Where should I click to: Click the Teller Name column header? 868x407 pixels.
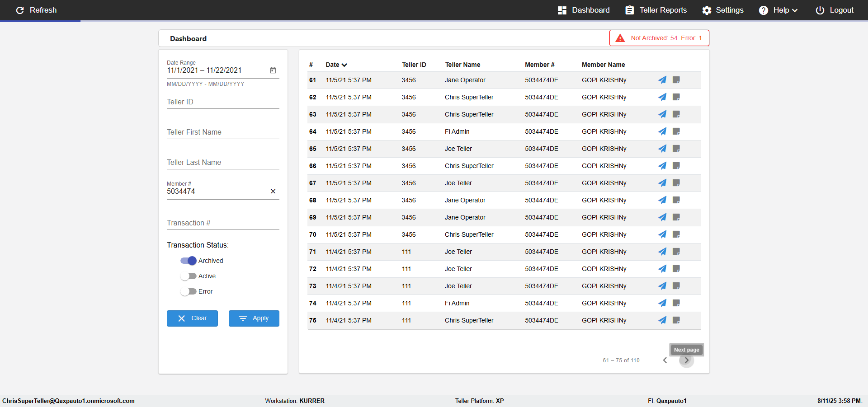(x=462, y=65)
